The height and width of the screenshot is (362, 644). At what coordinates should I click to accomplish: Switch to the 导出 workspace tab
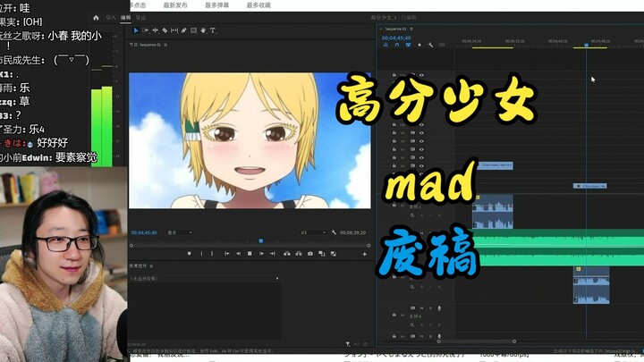point(141,18)
